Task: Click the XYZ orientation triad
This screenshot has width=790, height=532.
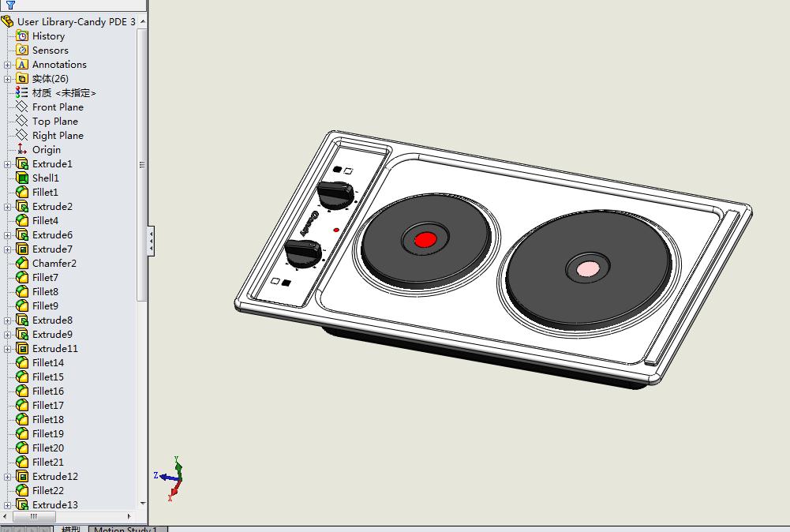Action: click(x=170, y=478)
